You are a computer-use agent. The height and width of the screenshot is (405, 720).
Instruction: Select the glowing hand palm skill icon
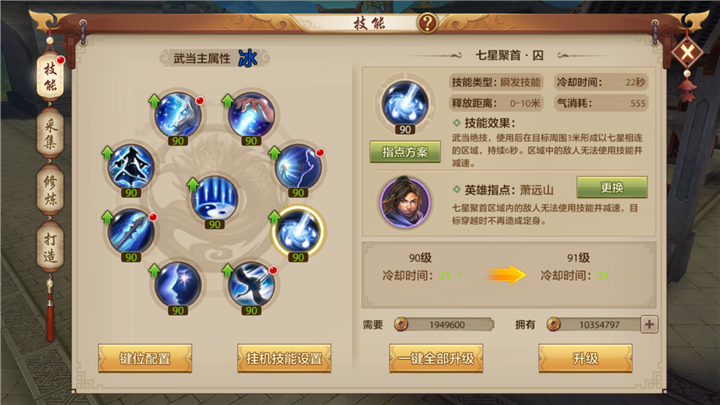(x=251, y=115)
